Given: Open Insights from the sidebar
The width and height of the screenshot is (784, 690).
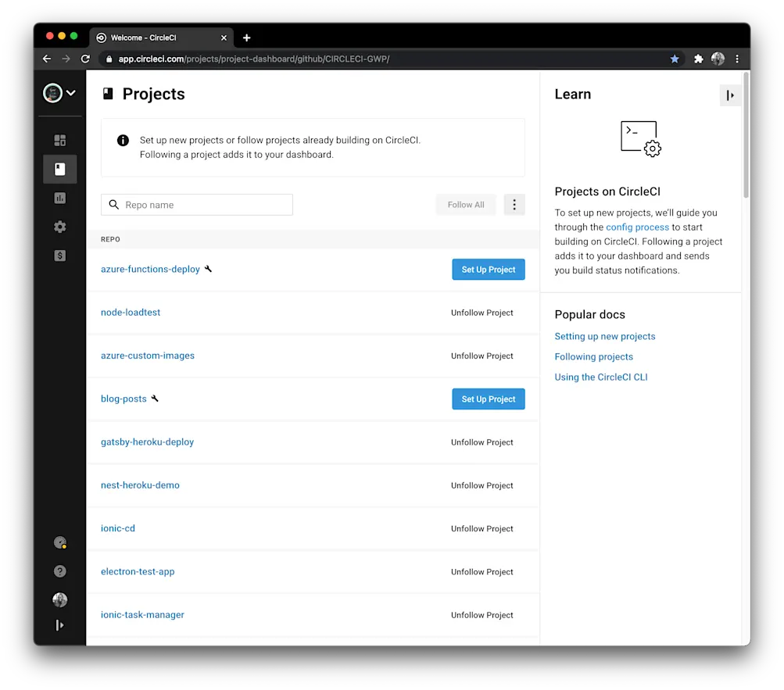Looking at the screenshot, I should tap(59, 198).
